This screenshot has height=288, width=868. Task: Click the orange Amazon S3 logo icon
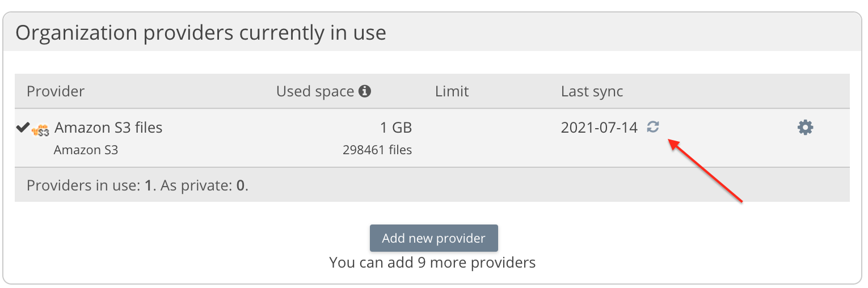point(40,130)
